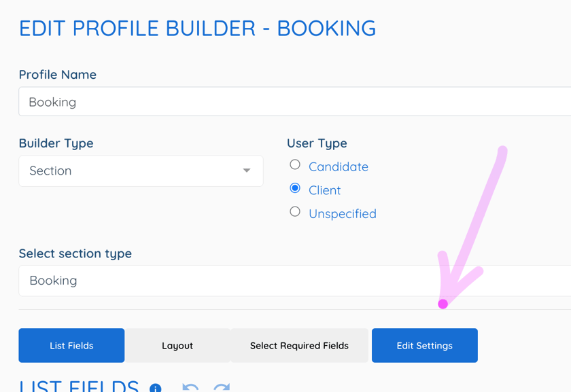Click the Client label text

pos(325,190)
